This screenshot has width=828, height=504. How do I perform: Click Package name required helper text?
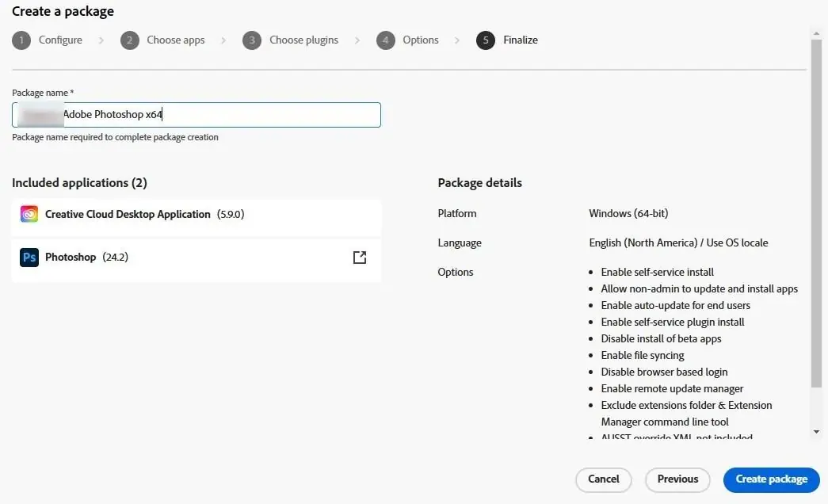pyautogui.click(x=115, y=137)
